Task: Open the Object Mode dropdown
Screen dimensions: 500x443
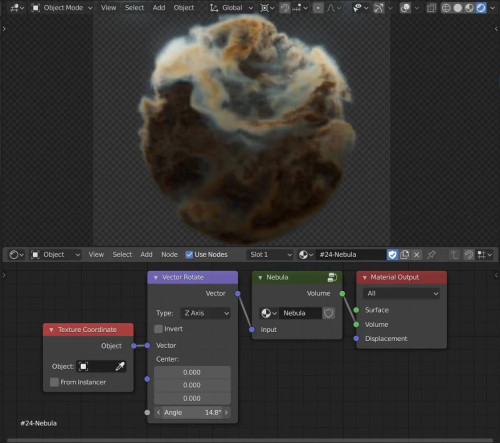Action: [x=62, y=8]
